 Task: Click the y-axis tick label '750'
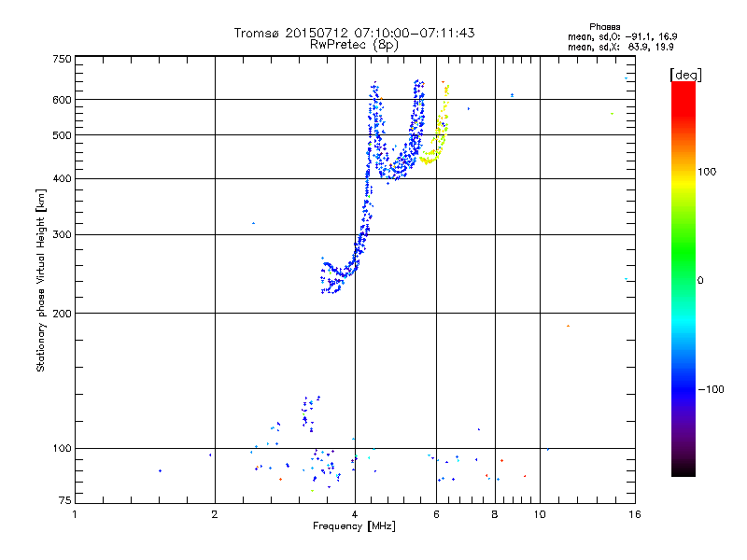click(x=62, y=59)
